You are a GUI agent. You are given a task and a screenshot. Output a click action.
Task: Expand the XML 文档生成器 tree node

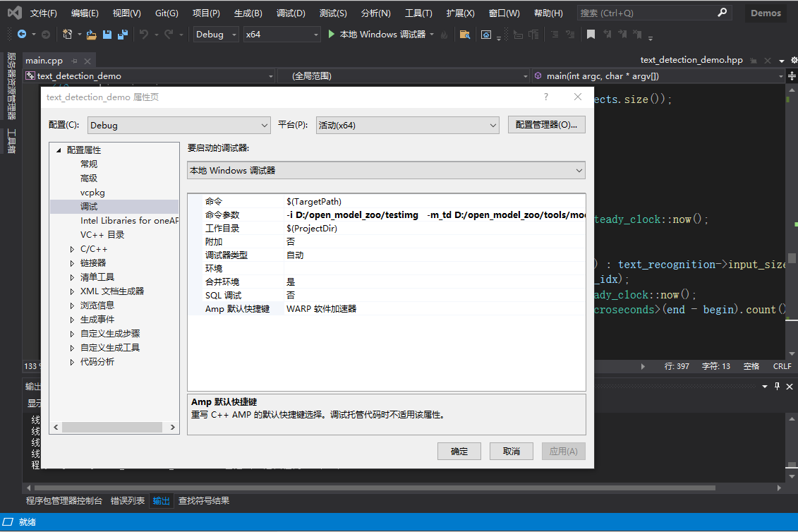(x=72, y=291)
